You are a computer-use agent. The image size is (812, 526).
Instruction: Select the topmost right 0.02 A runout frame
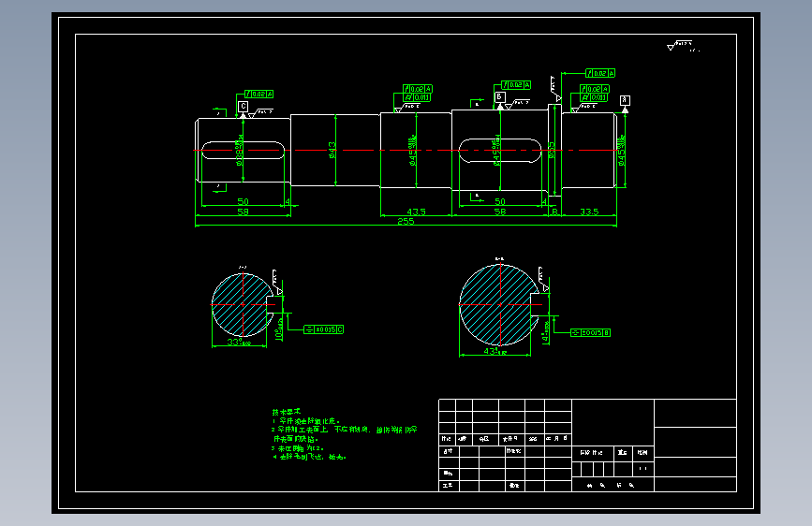tap(600, 73)
